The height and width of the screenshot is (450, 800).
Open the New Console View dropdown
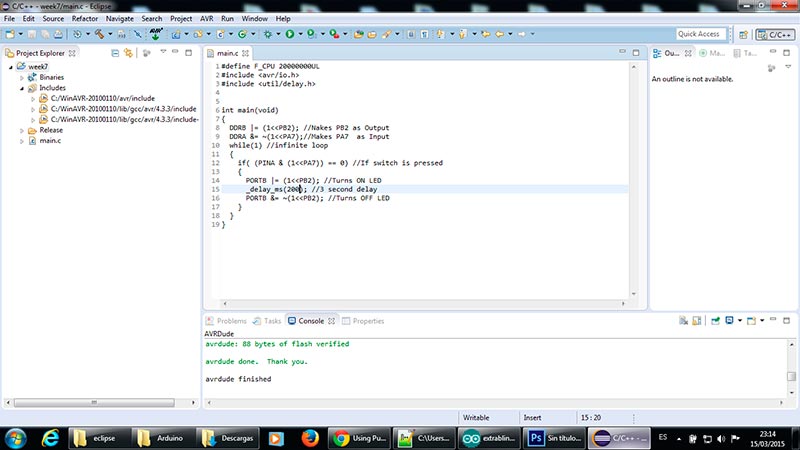pyautogui.click(x=762, y=320)
